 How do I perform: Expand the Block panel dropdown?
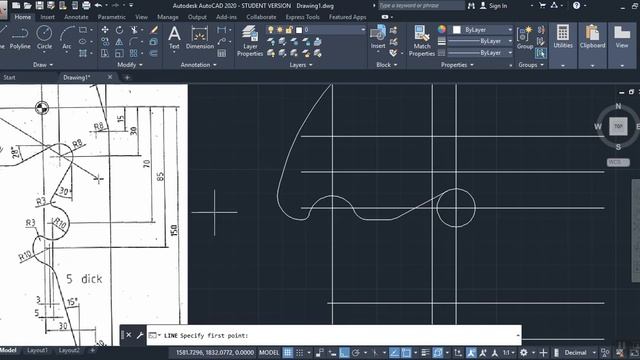point(387,65)
